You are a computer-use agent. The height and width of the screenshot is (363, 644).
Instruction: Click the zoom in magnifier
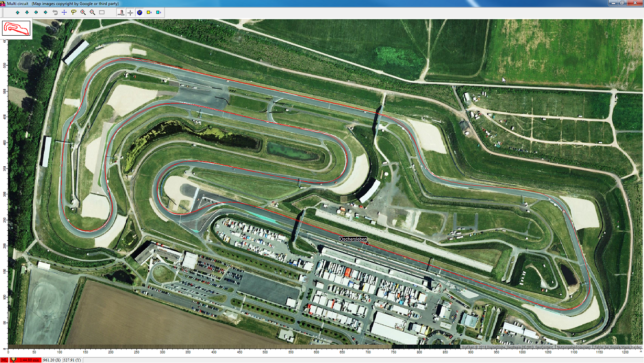pyautogui.click(x=83, y=12)
